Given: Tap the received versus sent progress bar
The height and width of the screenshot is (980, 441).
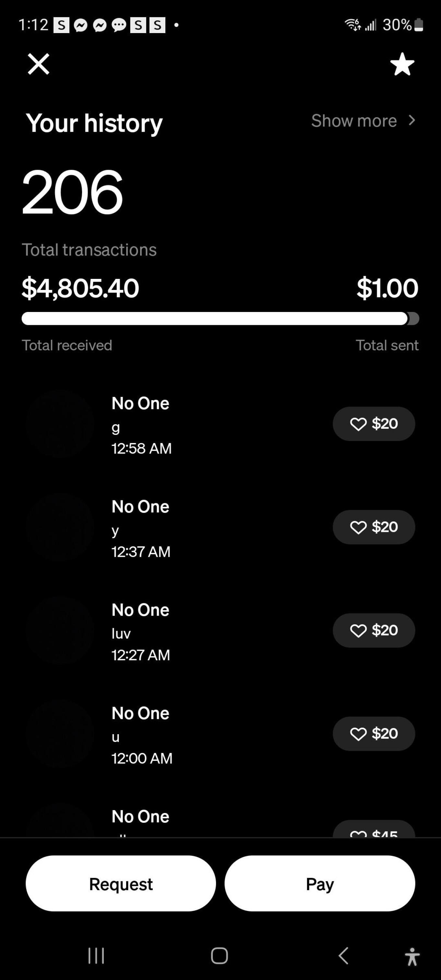Looking at the screenshot, I should click(220, 318).
